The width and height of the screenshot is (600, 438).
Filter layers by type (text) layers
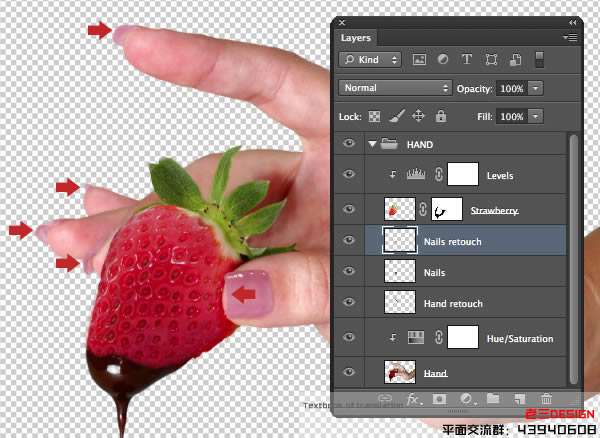467,60
